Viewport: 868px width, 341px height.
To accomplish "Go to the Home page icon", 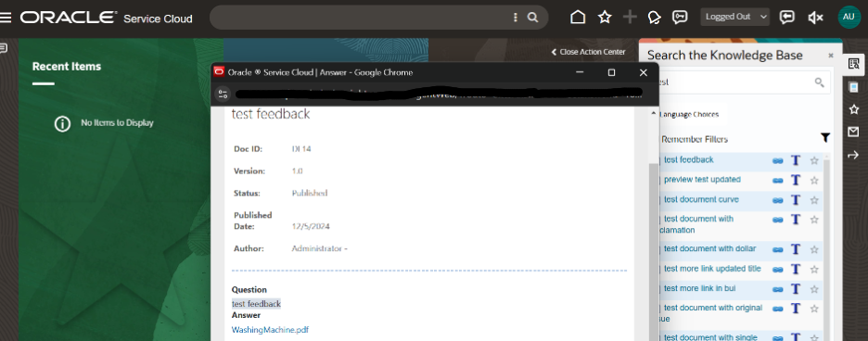I will pyautogui.click(x=578, y=18).
